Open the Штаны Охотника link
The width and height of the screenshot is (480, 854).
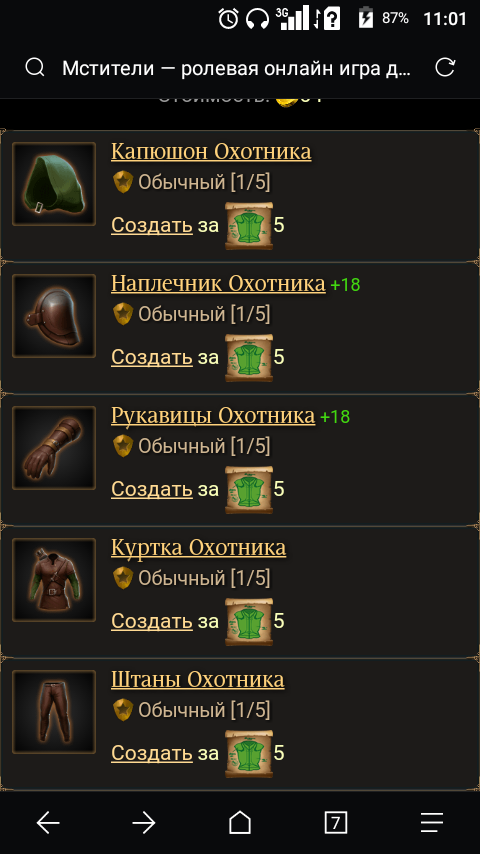[x=197, y=680]
